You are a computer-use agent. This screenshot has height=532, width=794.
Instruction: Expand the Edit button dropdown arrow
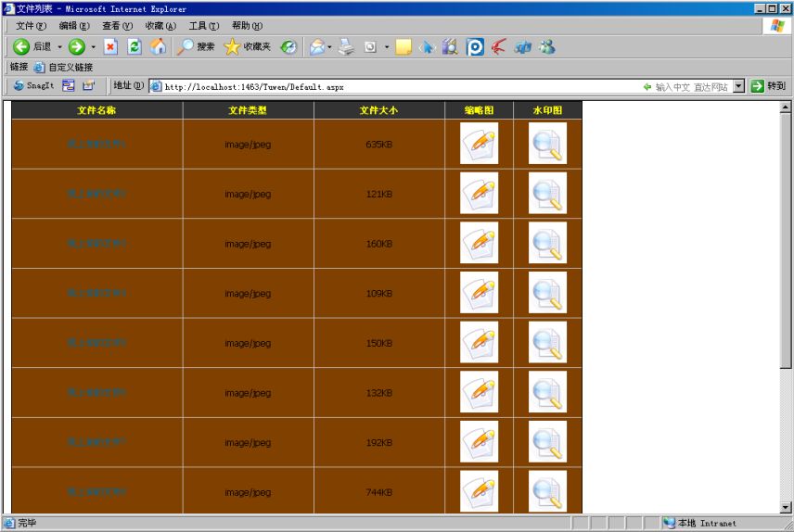pyautogui.click(x=387, y=47)
